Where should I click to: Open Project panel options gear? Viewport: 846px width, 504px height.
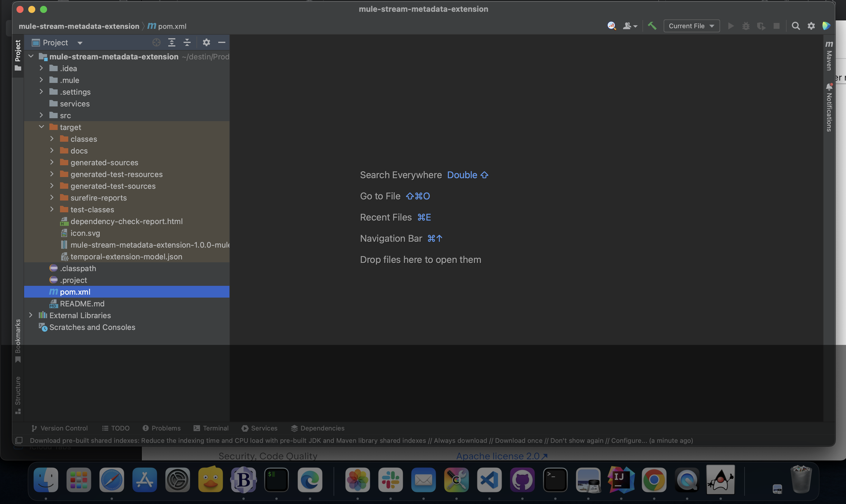click(x=206, y=42)
